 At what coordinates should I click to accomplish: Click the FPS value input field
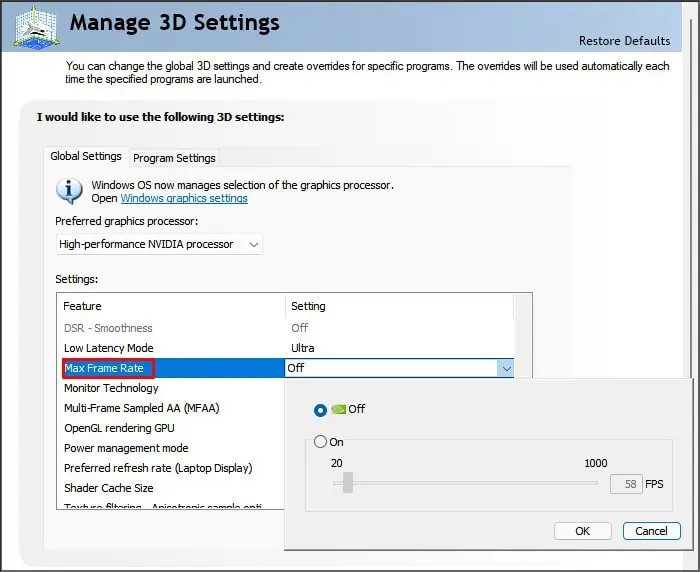[x=626, y=484]
